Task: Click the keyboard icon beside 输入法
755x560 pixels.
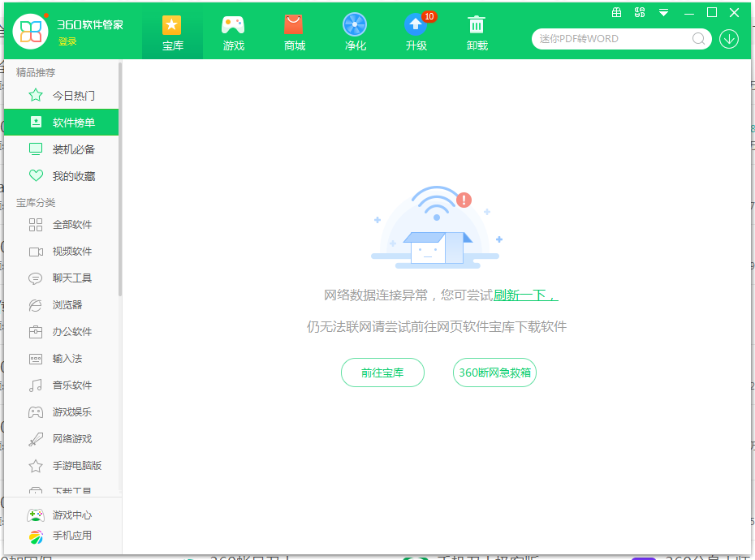Action: [36, 359]
